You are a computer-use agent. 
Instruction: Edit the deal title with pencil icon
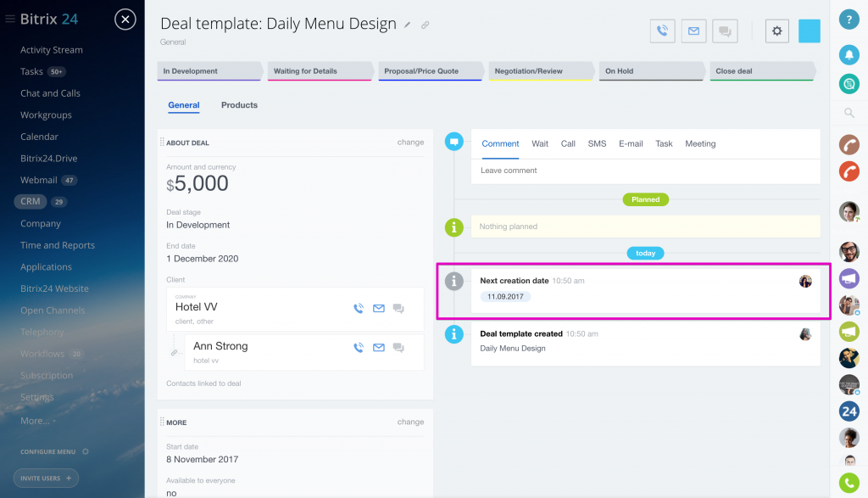[x=407, y=25]
